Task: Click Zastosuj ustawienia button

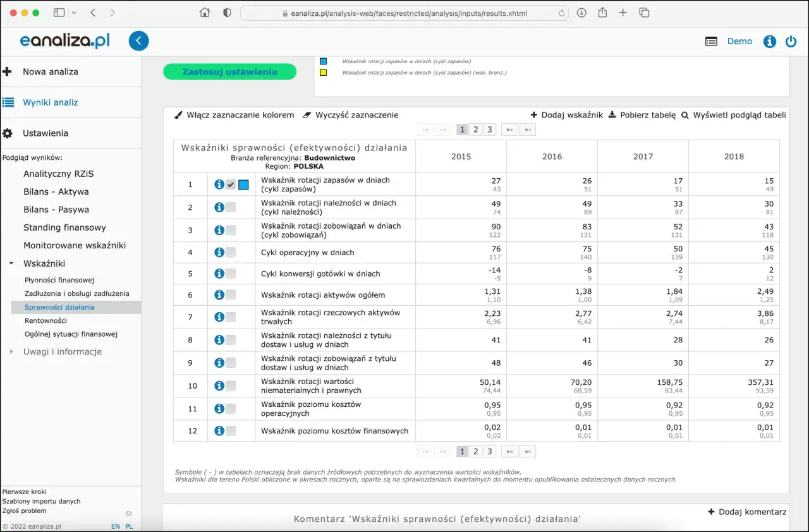Action: tap(229, 72)
